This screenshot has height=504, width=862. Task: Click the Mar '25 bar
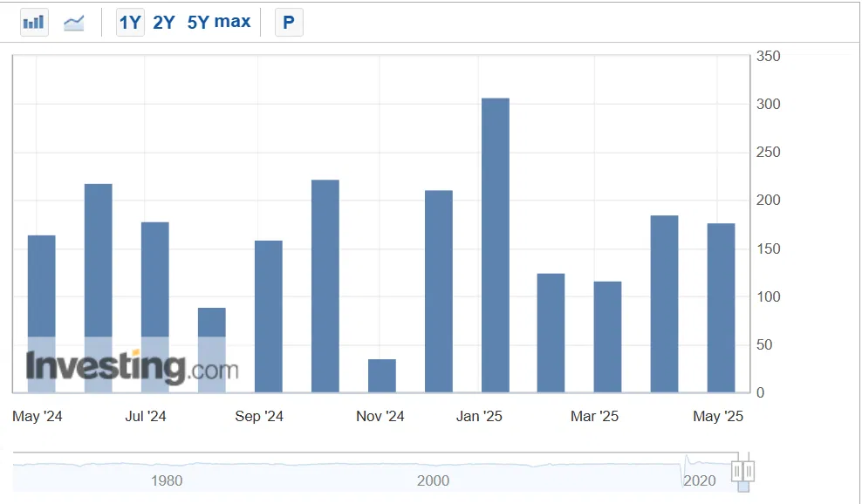coord(607,337)
